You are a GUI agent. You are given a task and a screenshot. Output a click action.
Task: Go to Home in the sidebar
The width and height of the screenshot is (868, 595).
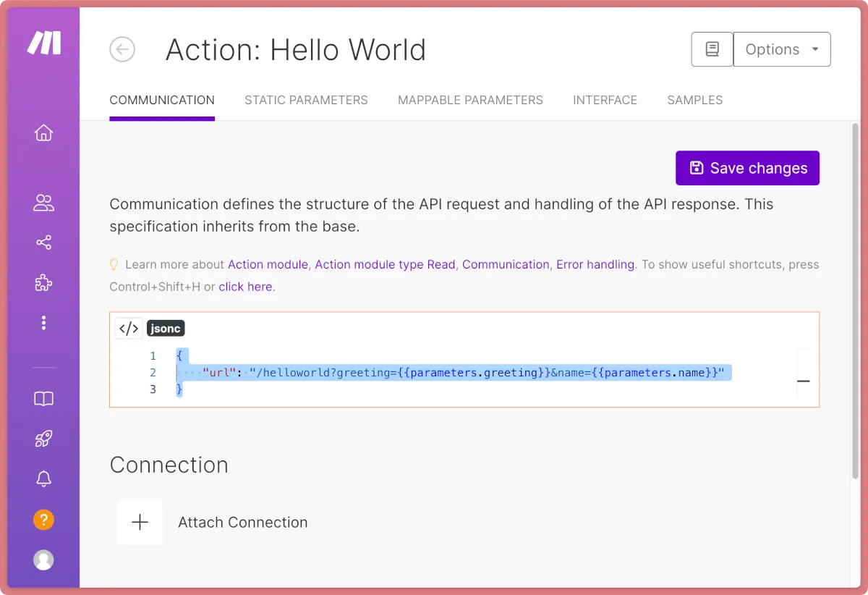point(44,133)
